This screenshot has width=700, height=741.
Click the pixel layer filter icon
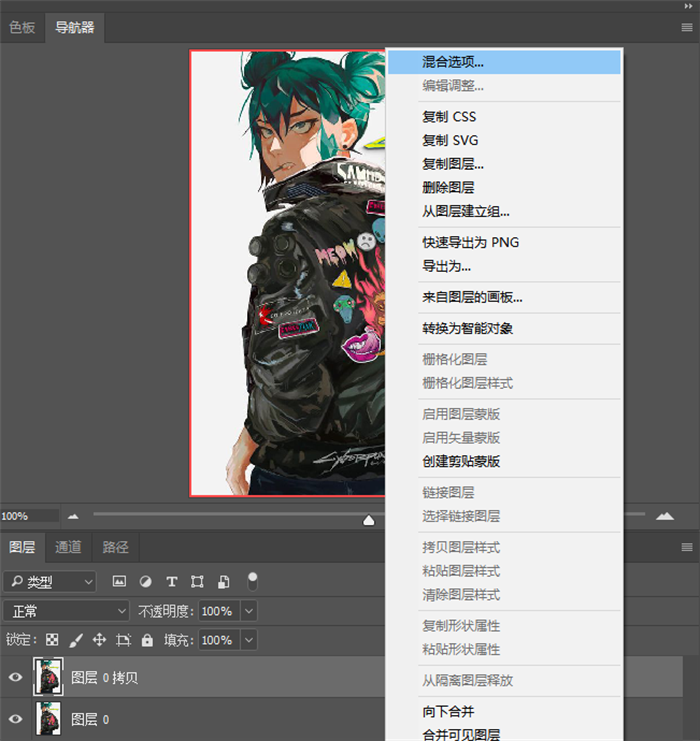(x=119, y=581)
